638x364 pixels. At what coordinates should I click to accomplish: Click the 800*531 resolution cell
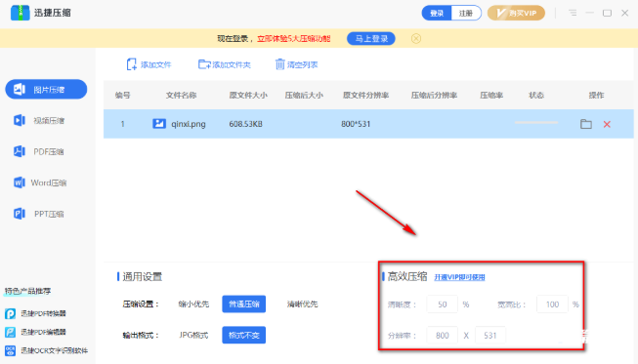(356, 124)
